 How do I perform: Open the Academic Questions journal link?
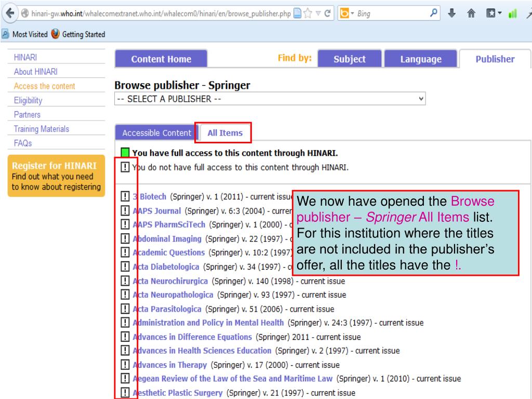pos(169,252)
